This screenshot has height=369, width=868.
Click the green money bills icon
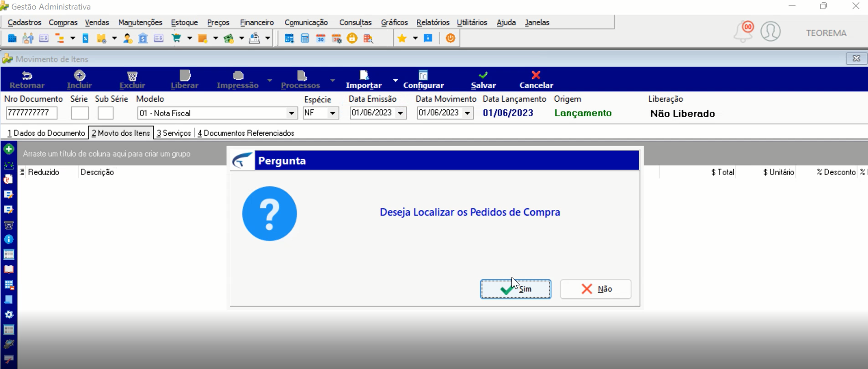coord(229,38)
